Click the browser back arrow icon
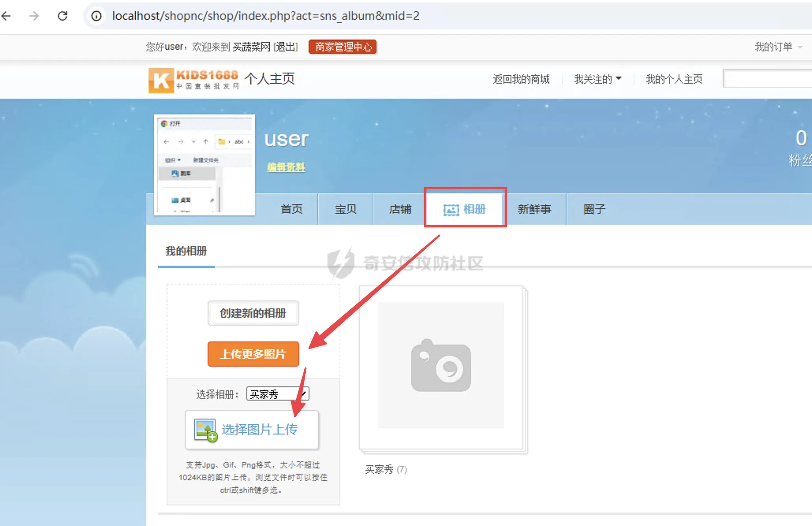The image size is (812, 526). tap(7, 16)
